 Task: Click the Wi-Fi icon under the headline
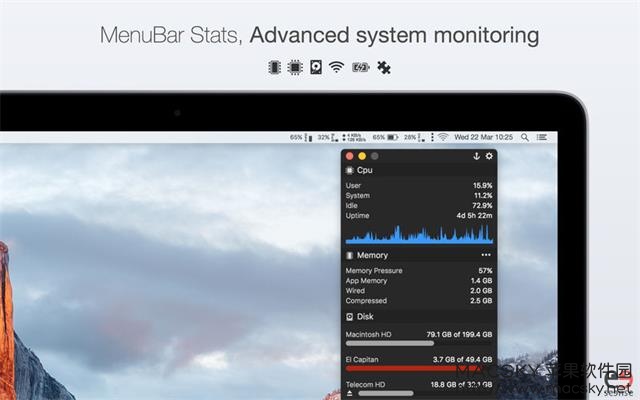(336, 67)
